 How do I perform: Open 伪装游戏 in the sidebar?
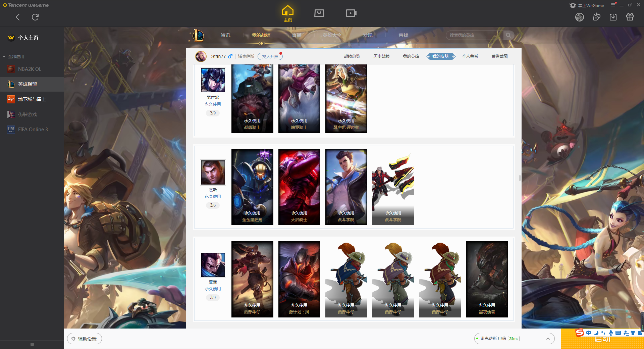coord(32,114)
